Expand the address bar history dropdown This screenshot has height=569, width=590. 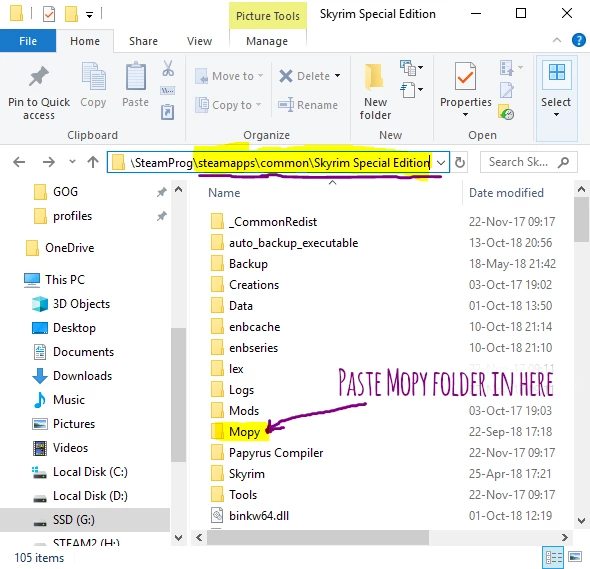441,163
